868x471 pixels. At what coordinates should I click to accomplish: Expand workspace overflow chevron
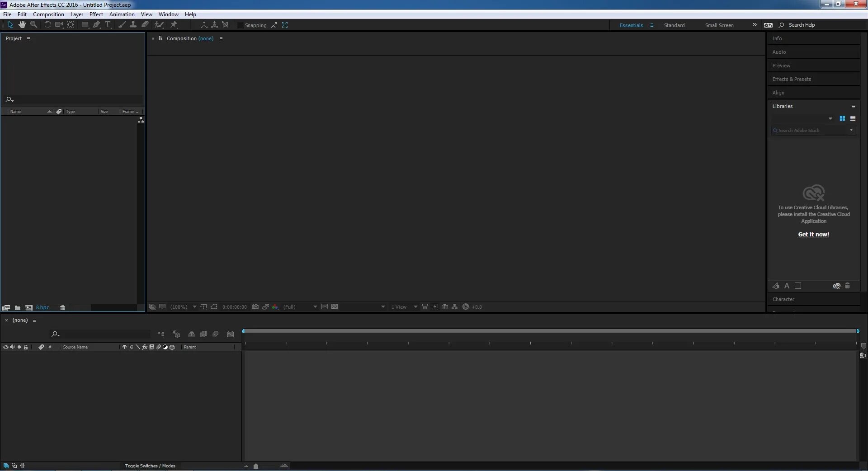(x=755, y=25)
